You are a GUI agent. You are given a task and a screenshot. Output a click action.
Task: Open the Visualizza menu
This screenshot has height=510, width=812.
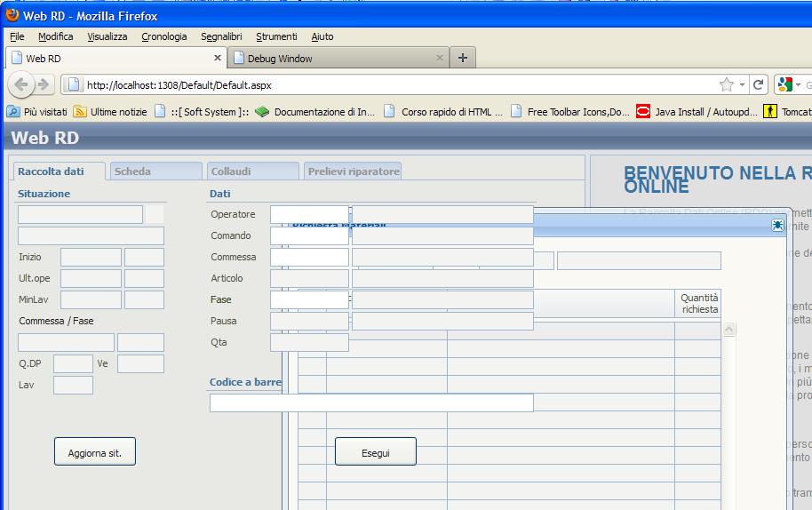[107, 36]
